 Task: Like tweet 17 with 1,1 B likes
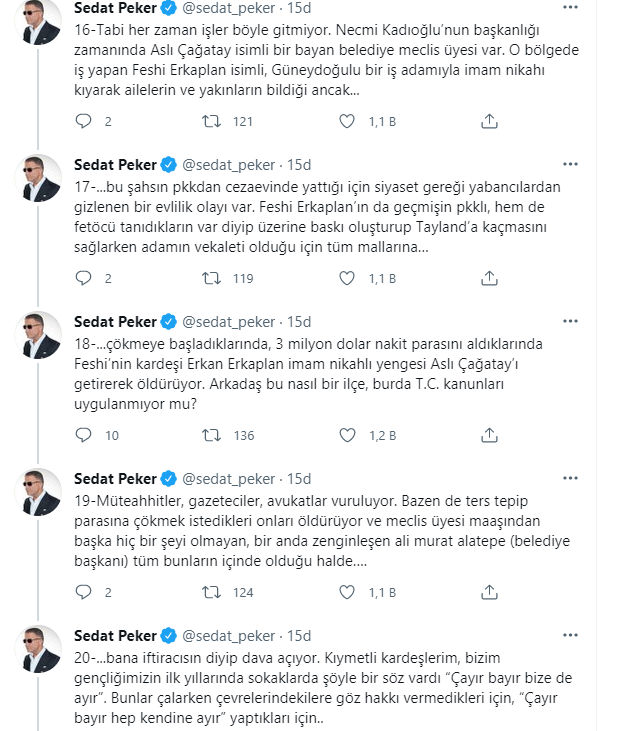(x=347, y=278)
